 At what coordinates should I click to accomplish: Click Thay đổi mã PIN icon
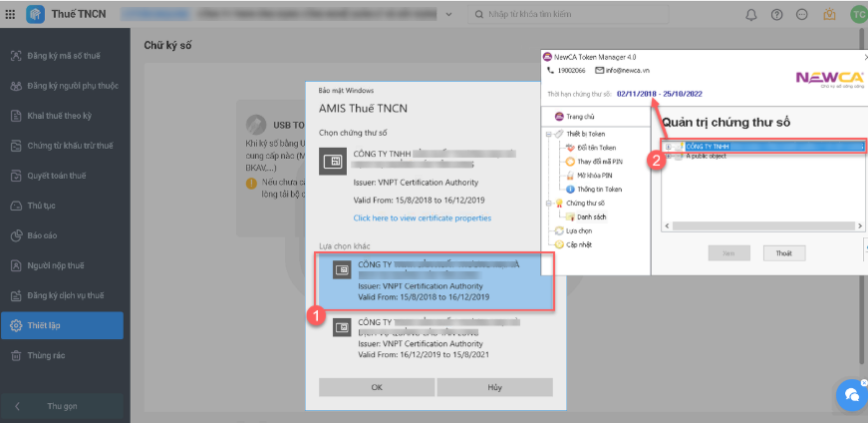point(570,162)
